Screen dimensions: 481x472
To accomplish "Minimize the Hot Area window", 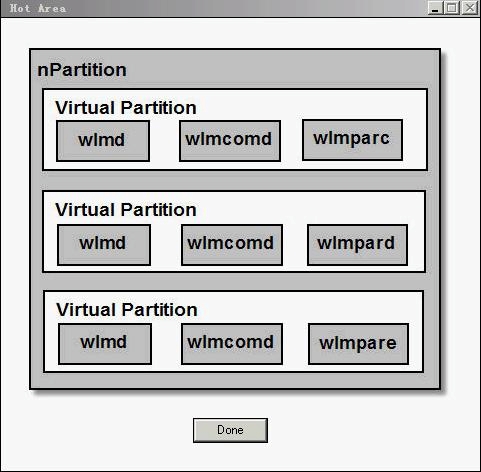I will [435, 8].
